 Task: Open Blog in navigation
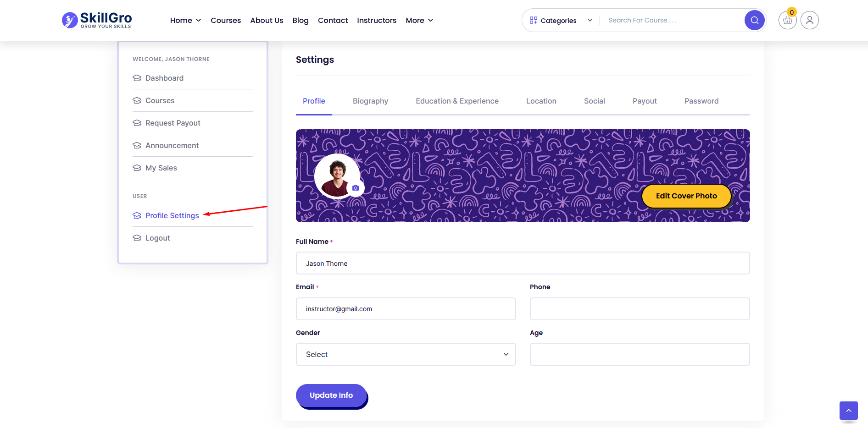pyautogui.click(x=300, y=20)
